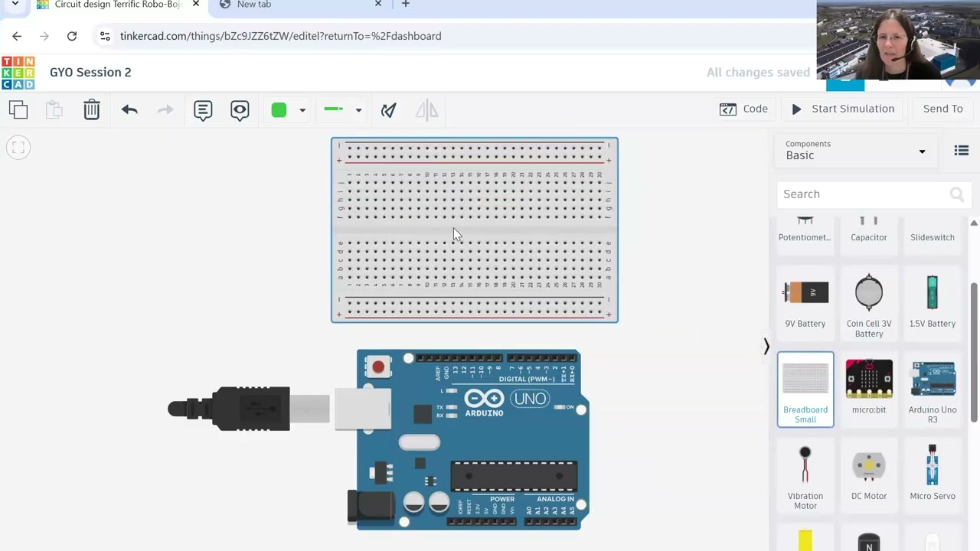Open the browser tab search dropdown

click(x=15, y=5)
